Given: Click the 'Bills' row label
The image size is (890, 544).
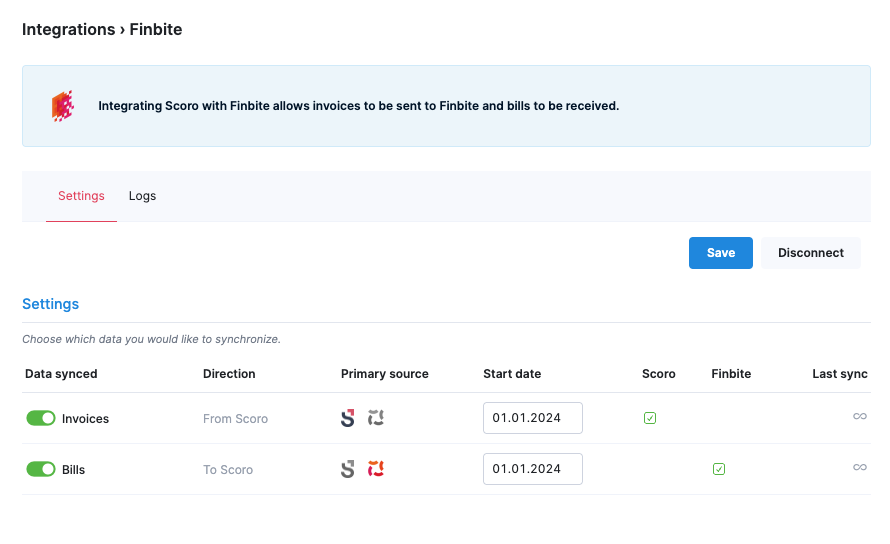Looking at the screenshot, I should tap(73, 470).
